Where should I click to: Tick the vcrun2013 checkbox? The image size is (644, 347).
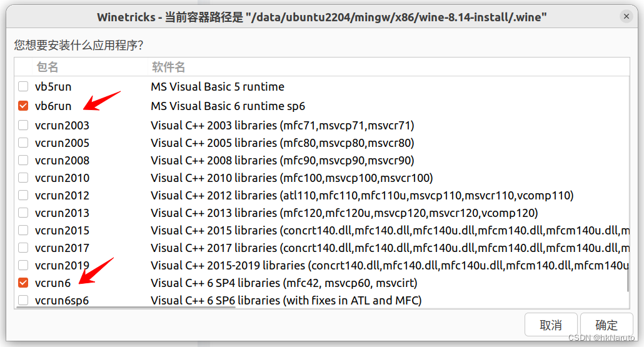pyautogui.click(x=23, y=213)
